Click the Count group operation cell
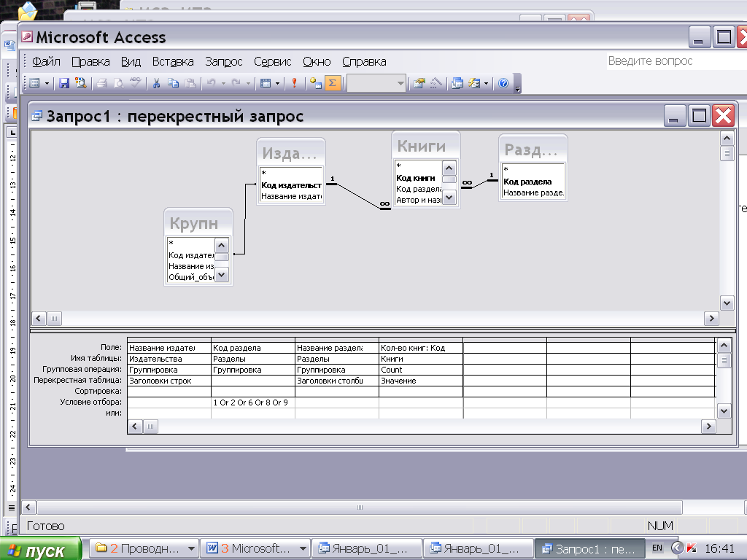747x560 pixels. (421, 370)
